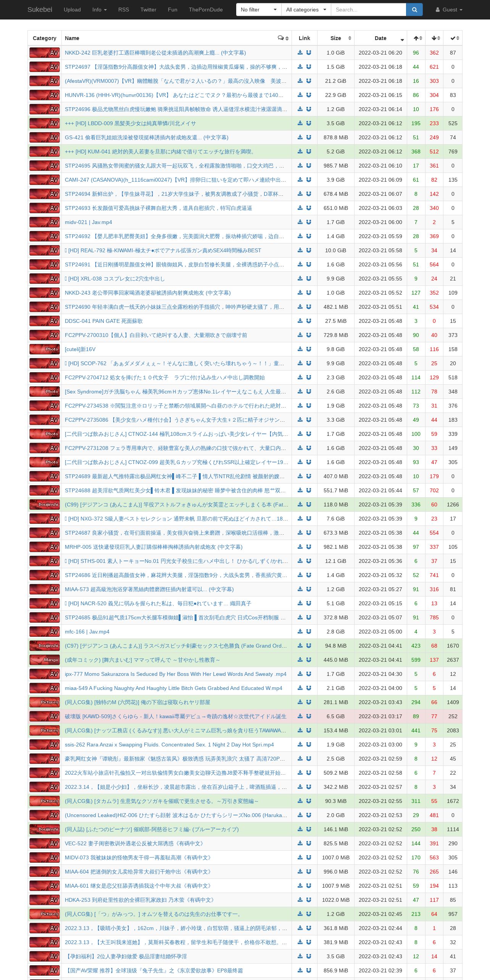Download torrent file for [cuteli]新16V
Screen dimensions: 490x980
point(300,349)
